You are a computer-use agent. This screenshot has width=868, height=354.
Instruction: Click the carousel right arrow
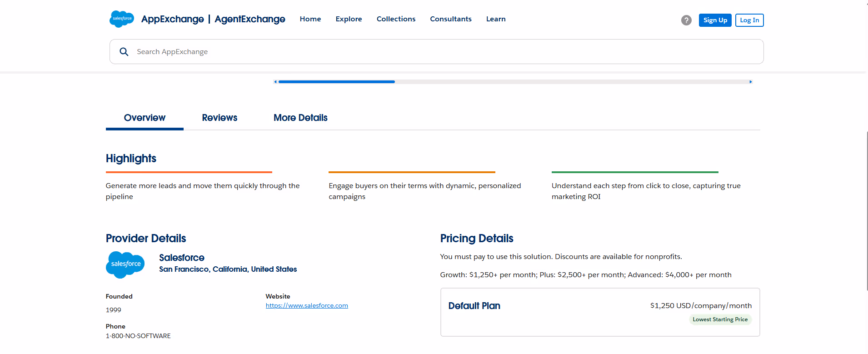point(751,82)
